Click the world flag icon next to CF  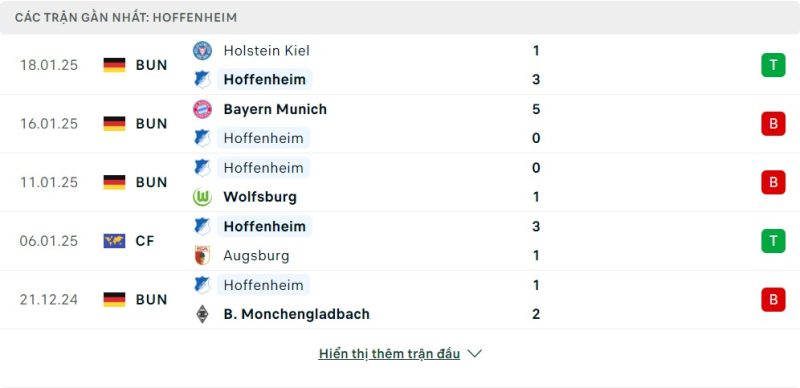tap(114, 241)
